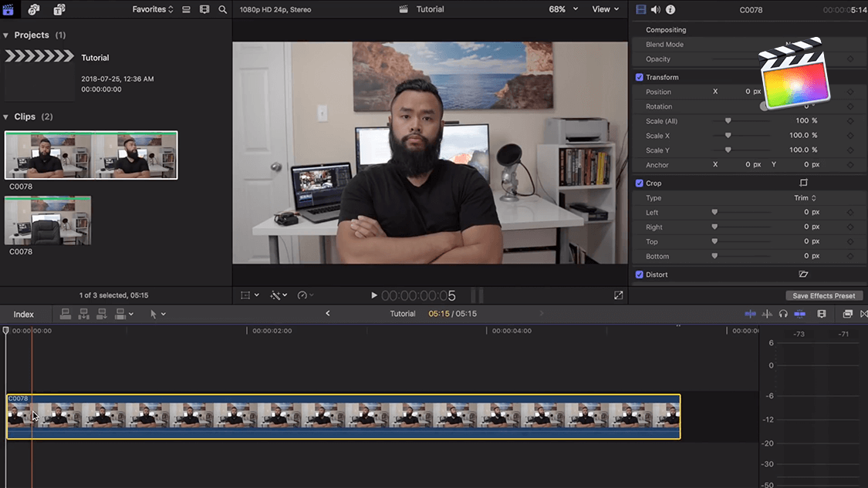The image size is (868, 488).
Task: Toggle filmstrip clip appearance in browser
Action: coord(204,9)
